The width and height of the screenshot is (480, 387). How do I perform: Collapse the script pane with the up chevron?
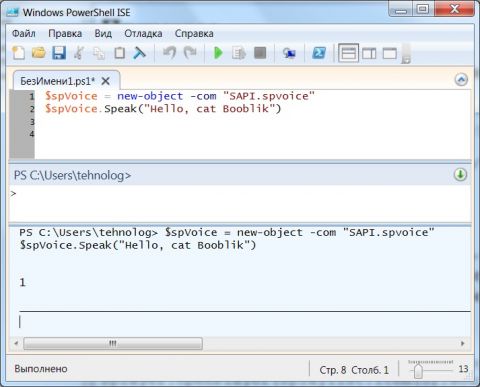click(x=461, y=80)
